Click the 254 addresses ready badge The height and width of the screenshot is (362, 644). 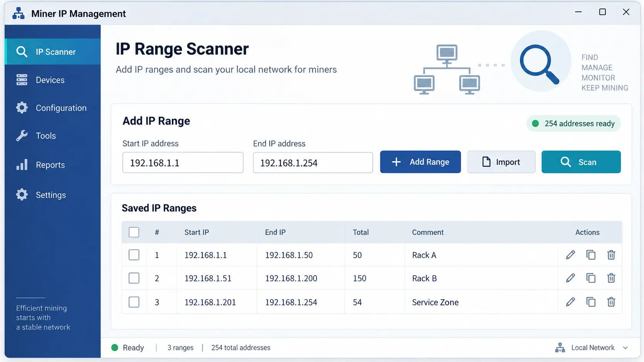click(x=574, y=123)
